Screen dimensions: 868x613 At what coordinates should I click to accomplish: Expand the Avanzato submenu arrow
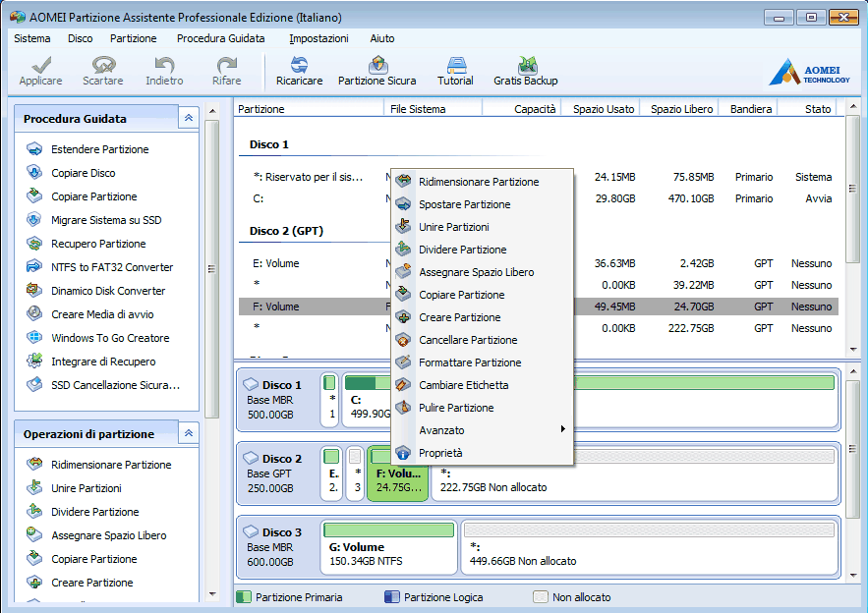pos(562,430)
